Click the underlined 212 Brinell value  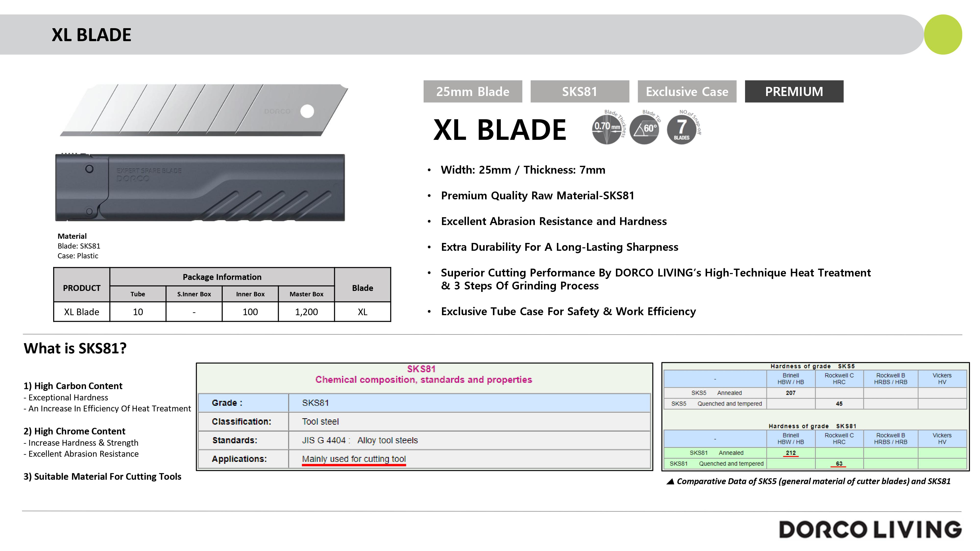(x=791, y=453)
